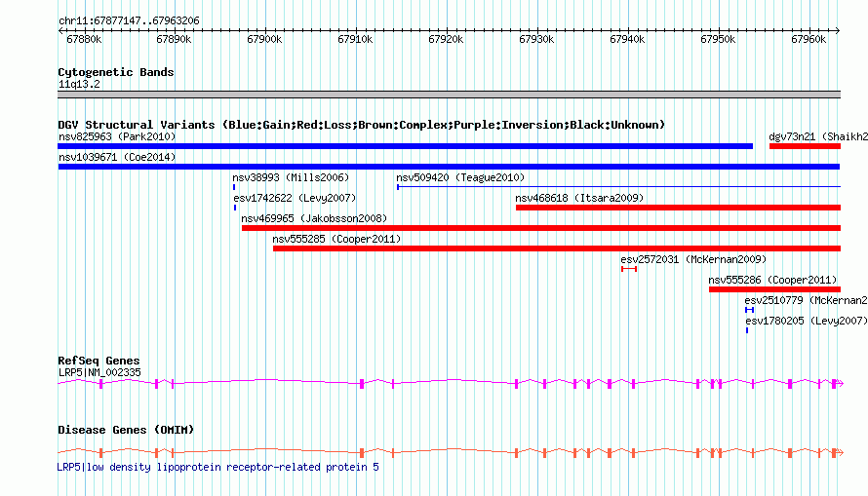
Task: Click the 67950k ruler position
Action: [x=718, y=39]
